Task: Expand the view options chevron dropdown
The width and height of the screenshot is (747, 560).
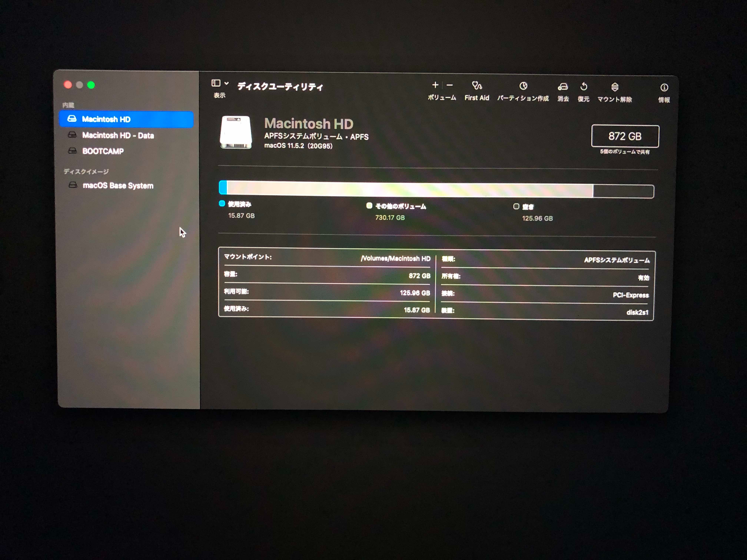Action: point(227,83)
